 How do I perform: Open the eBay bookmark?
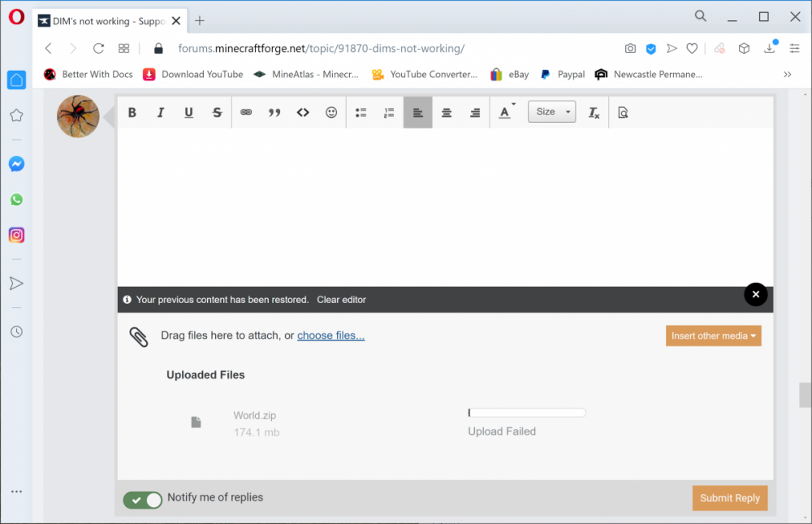tap(510, 74)
